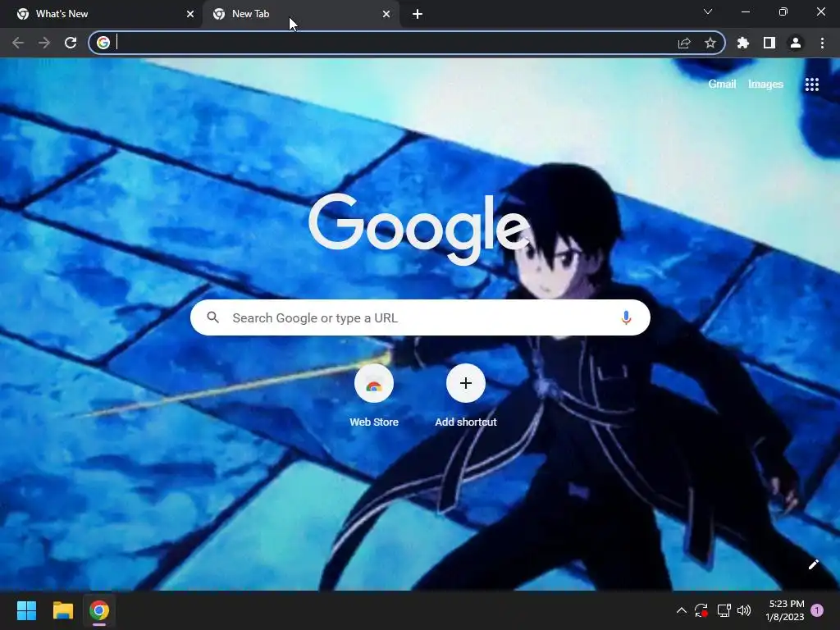Screen dimensions: 840x630
Task: Open the network tray icon
Action: click(724, 610)
